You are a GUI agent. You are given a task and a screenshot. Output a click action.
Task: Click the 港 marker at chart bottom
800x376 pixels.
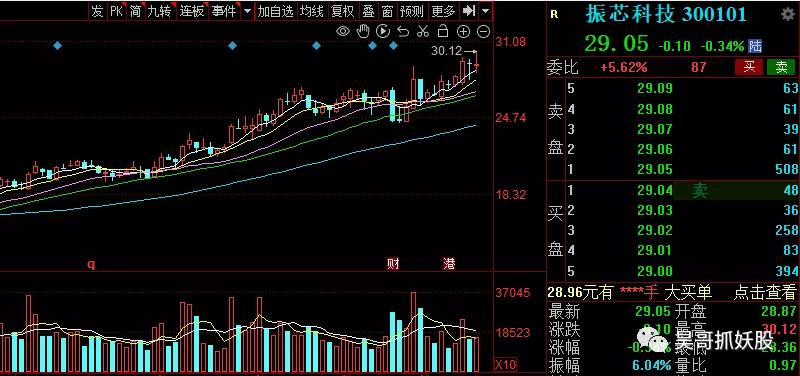click(449, 264)
